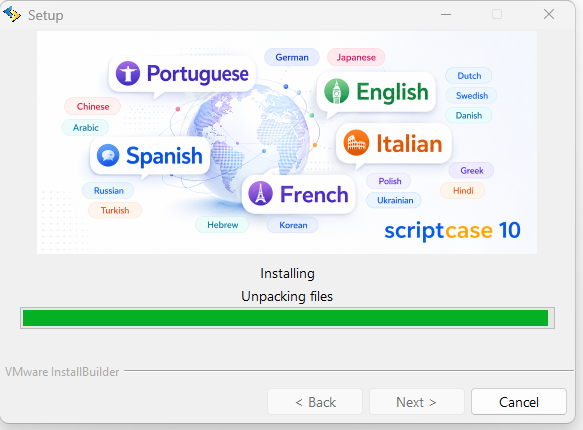This screenshot has width=583, height=430.
Task: Close the Setup window
Action: 549,14
